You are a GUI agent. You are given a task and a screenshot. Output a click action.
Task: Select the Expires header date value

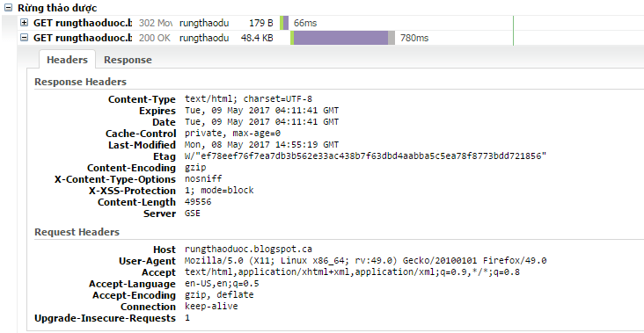pyautogui.click(x=261, y=111)
